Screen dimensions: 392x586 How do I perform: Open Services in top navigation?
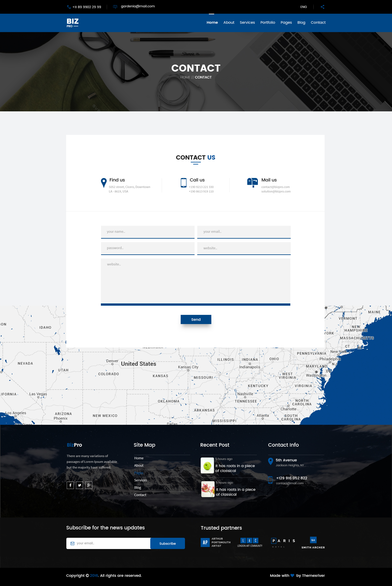(x=247, y=22)
